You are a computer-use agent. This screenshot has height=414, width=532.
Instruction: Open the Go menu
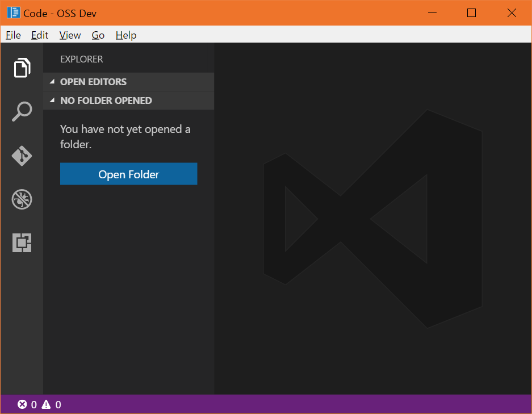point(98,35)
